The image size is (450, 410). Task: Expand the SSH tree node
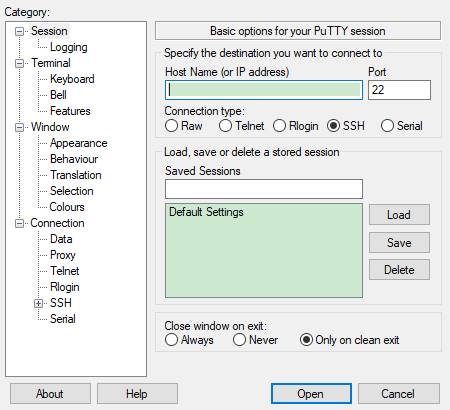[38, 303]
